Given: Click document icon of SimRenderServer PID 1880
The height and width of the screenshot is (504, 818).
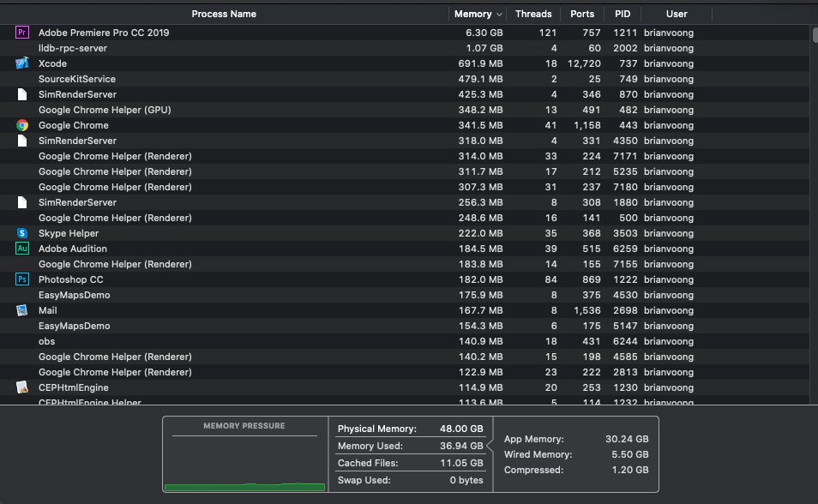Looking at the screenshot, I should tap(22, 202).
